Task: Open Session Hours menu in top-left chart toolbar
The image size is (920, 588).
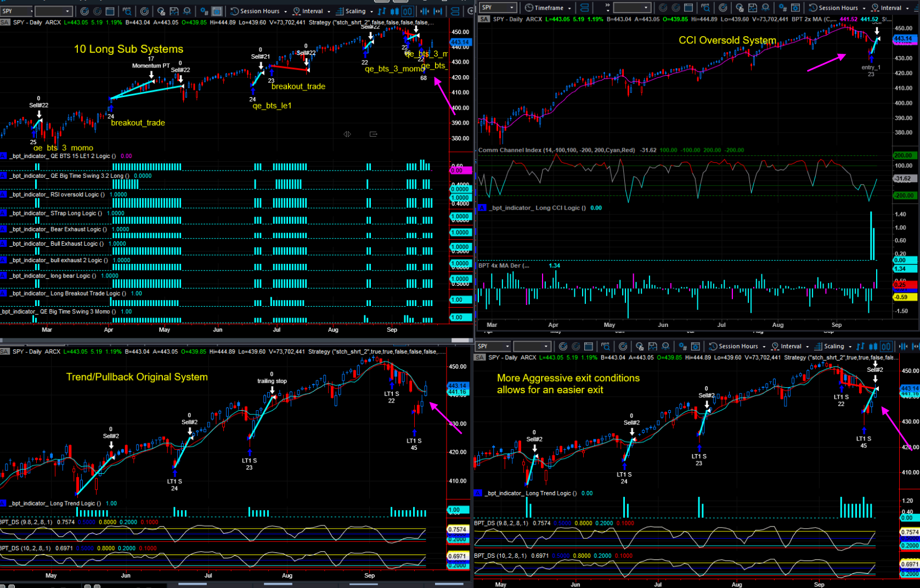Action: [x=259, y=11]
